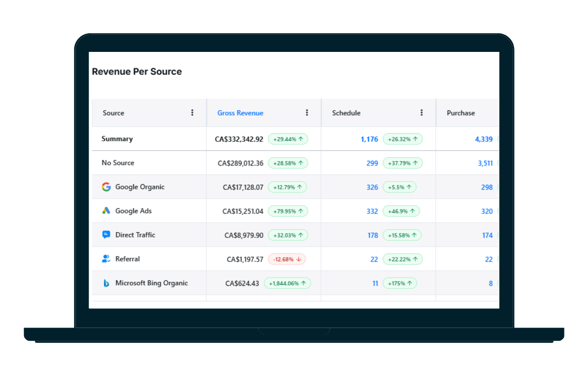Select the Revenue Per Source title
Image resolution: width=588 pixels, height=376 pixels.
coord(137,71)
